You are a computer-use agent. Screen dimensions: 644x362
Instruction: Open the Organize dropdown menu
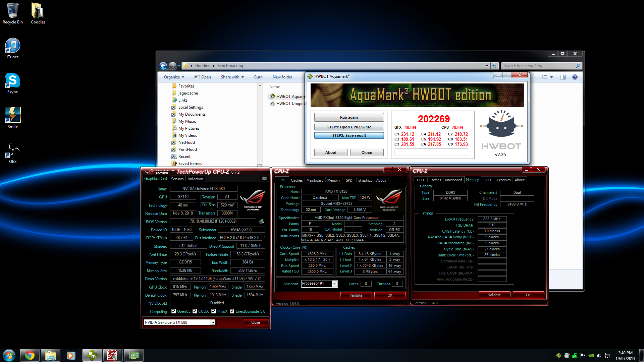point(174,77)
